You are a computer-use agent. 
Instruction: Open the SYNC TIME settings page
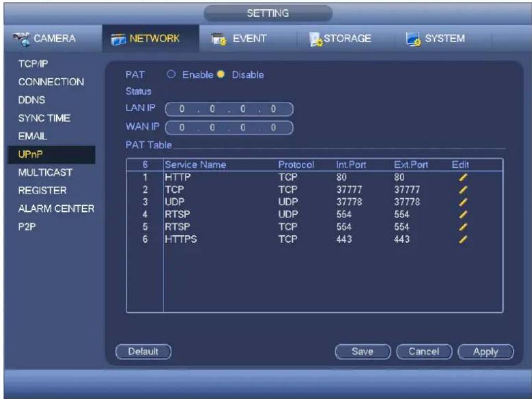(x=45, y=118)
